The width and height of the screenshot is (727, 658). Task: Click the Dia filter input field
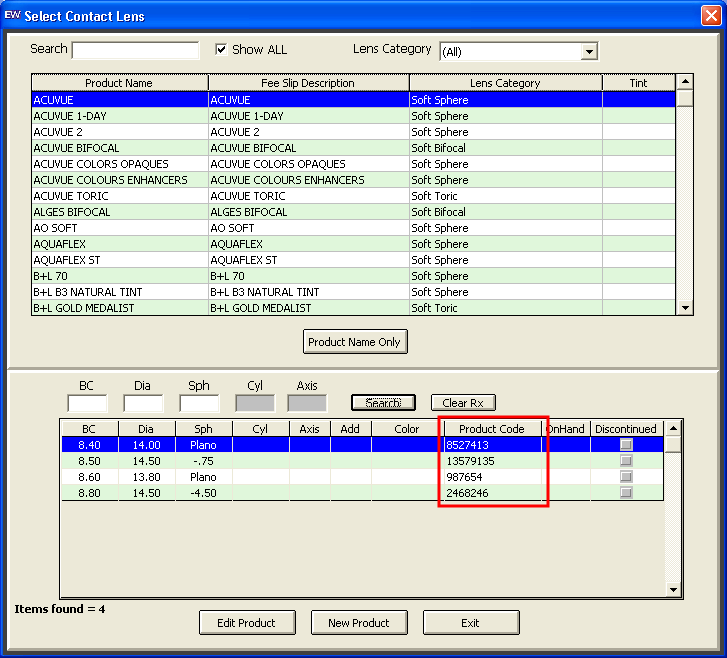click(143, 403)
